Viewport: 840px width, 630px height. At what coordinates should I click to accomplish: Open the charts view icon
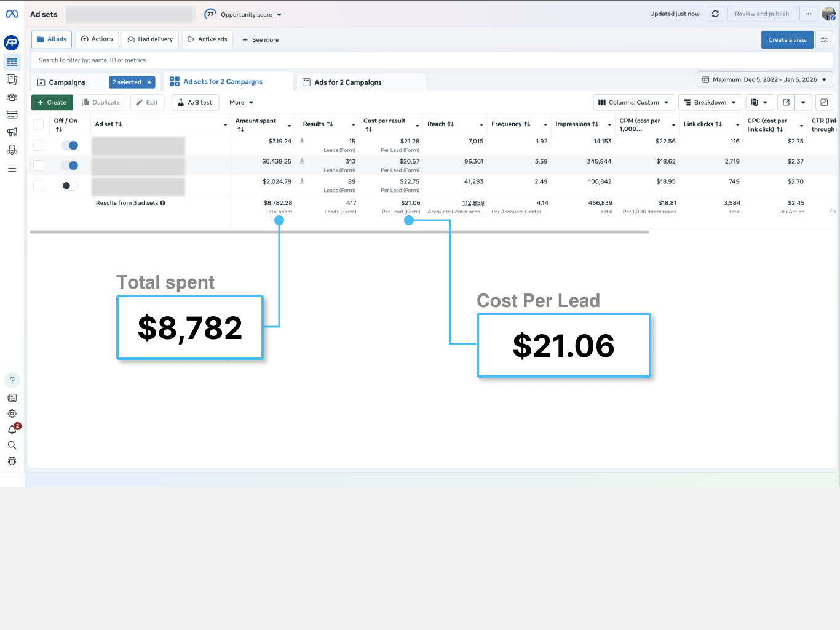824,103
